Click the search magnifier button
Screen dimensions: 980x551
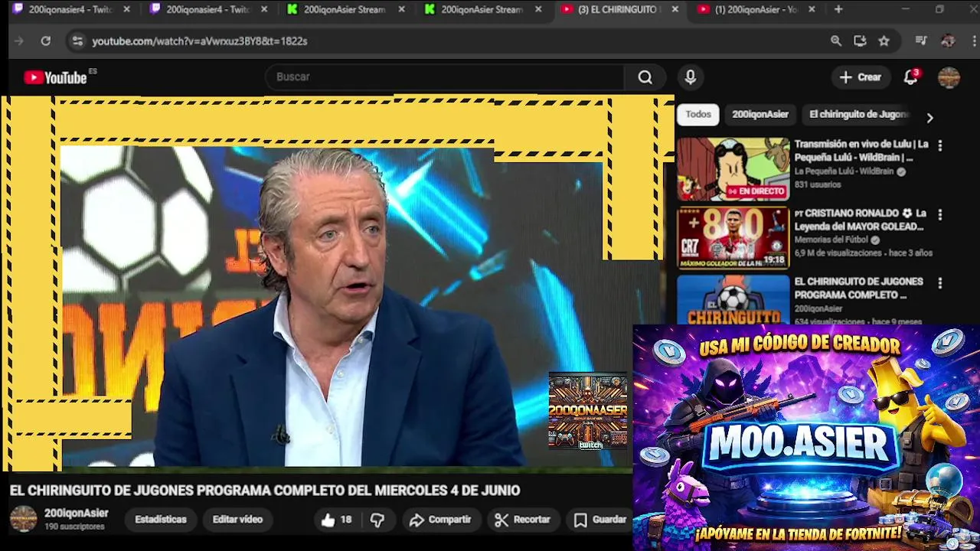click(x=645, y=77)
